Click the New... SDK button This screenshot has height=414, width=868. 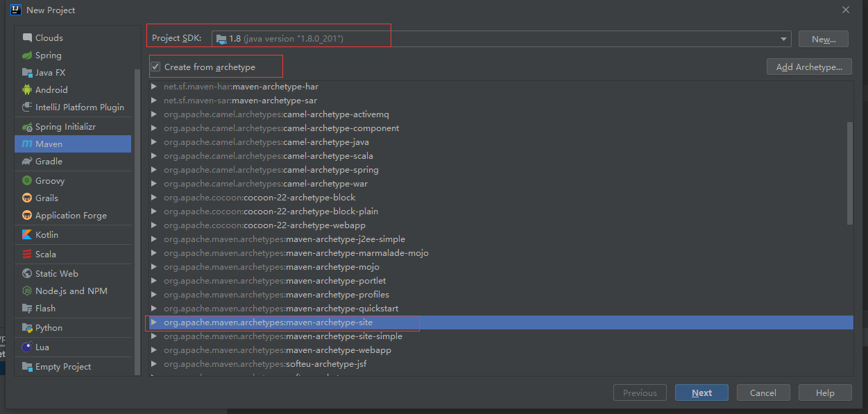coord(824,39)
